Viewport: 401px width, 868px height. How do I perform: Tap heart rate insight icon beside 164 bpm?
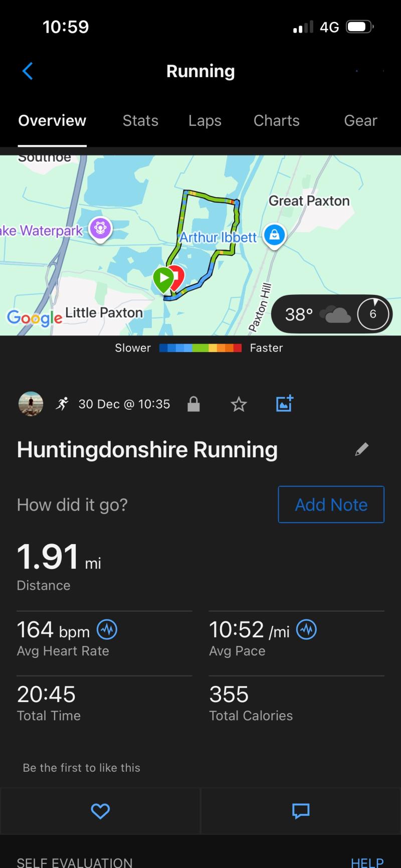107,629
